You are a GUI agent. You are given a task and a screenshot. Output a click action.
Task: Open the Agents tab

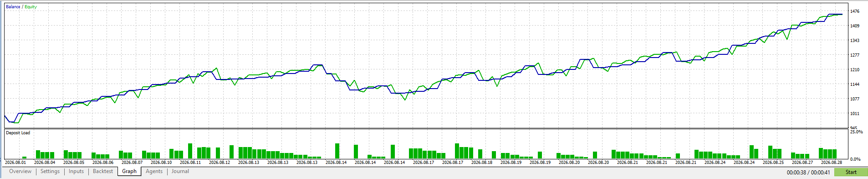(154, 171)
